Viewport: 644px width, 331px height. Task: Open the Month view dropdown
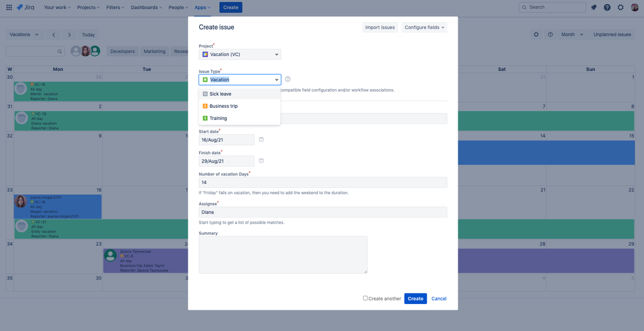(572, 35)
